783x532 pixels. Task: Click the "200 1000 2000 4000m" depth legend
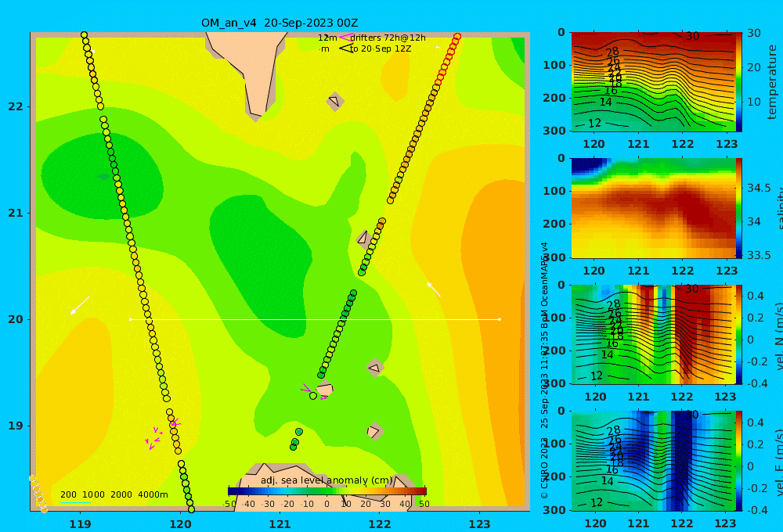pyautogui.click(x=114, y=494)
